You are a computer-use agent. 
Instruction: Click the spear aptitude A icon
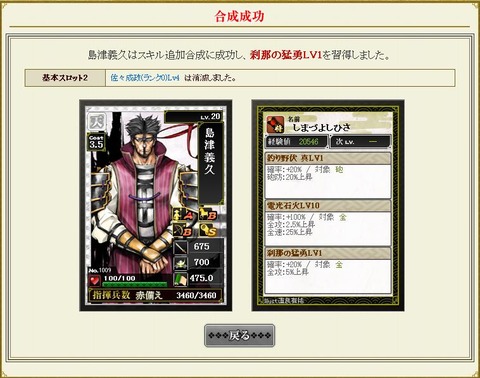(x=184, y=214)
